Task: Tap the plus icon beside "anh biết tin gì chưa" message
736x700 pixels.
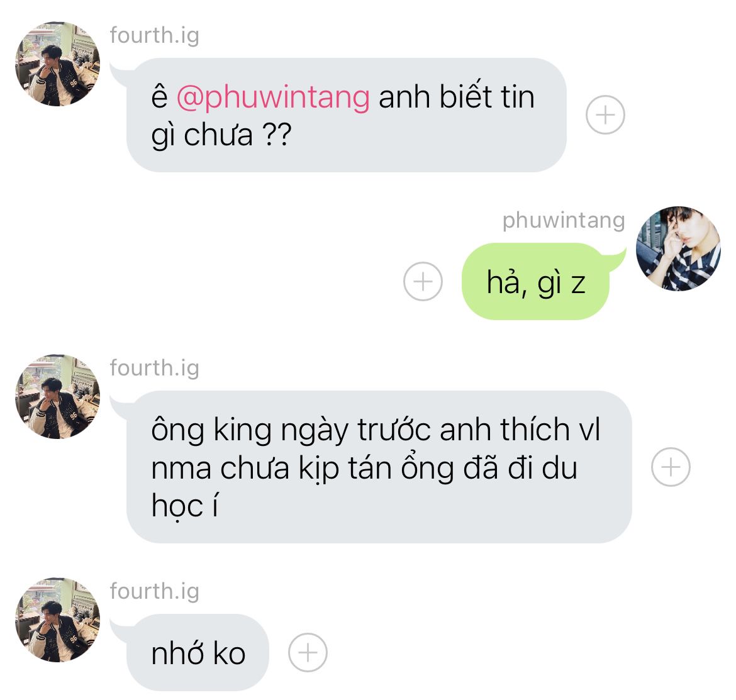Action: pyautogui.click(x=605, y=115)
